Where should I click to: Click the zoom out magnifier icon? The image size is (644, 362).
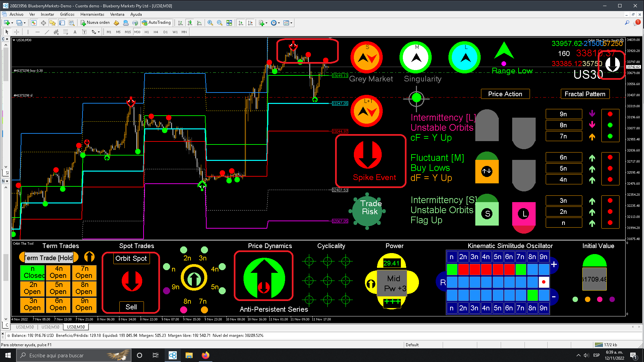[x=220, y=23]
